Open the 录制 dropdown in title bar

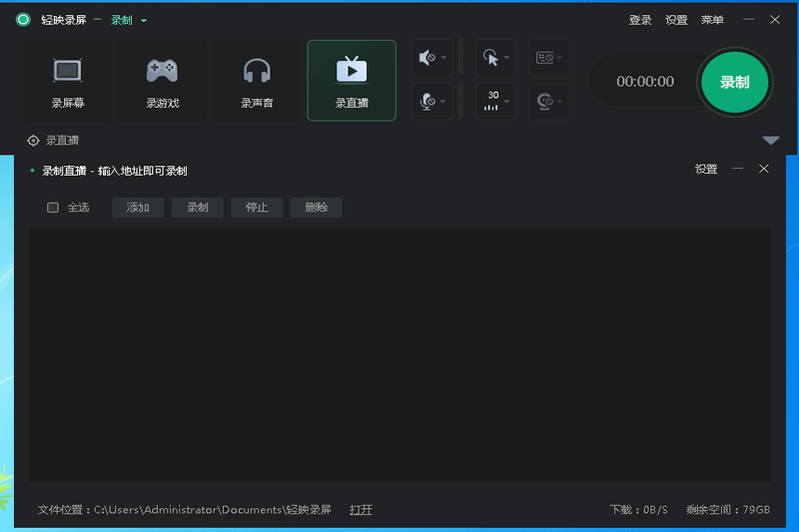(x=128, y=20)
